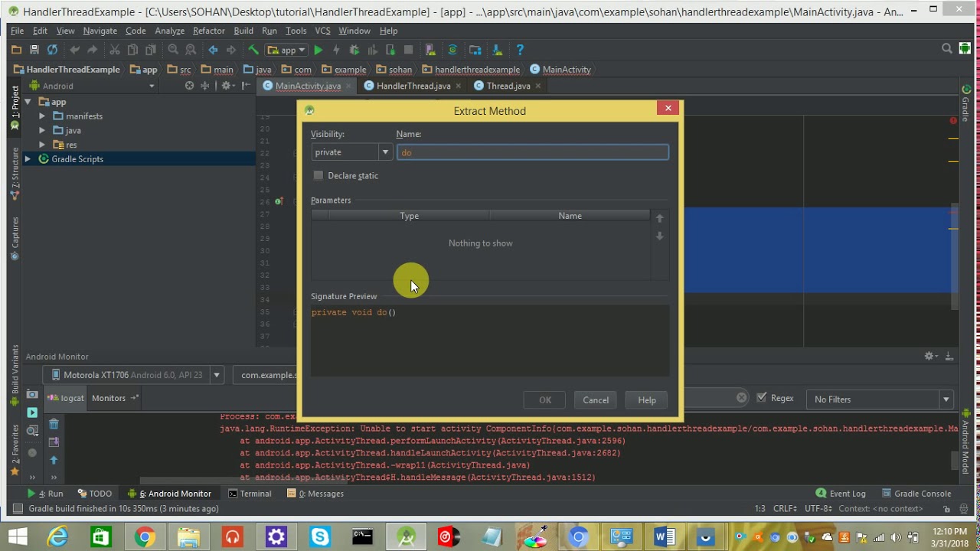The image size is (980, 551).
Task: Enable the Declare static checkbox
Action: (x=318, y=176)
